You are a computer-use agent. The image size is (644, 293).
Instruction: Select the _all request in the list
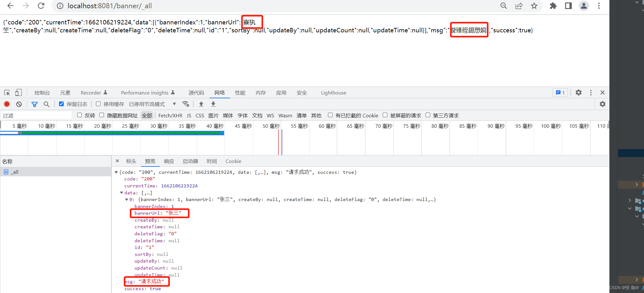point(56,172)
